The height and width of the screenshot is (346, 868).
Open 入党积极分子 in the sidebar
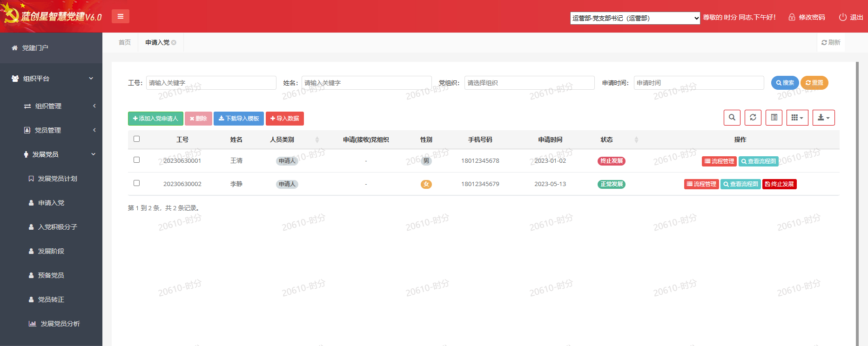[57, 227]
